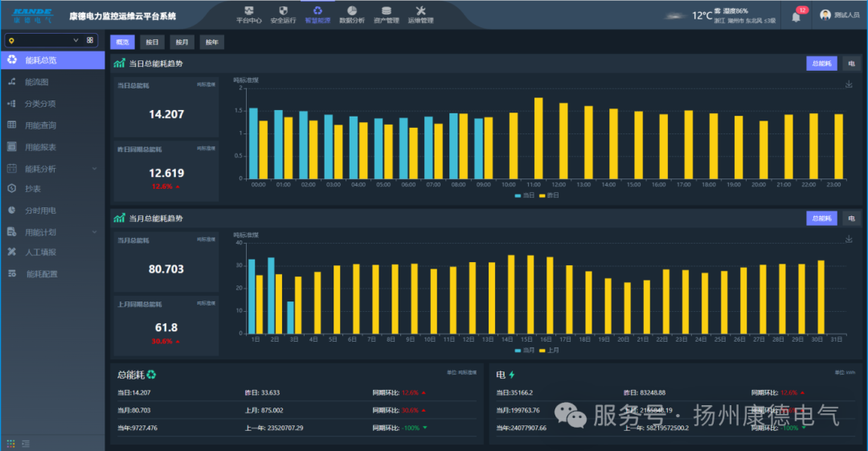Screen dimensions: 868x451
Task: Go to 数据分析 pie-chart module
Action: tap(351, 15)
